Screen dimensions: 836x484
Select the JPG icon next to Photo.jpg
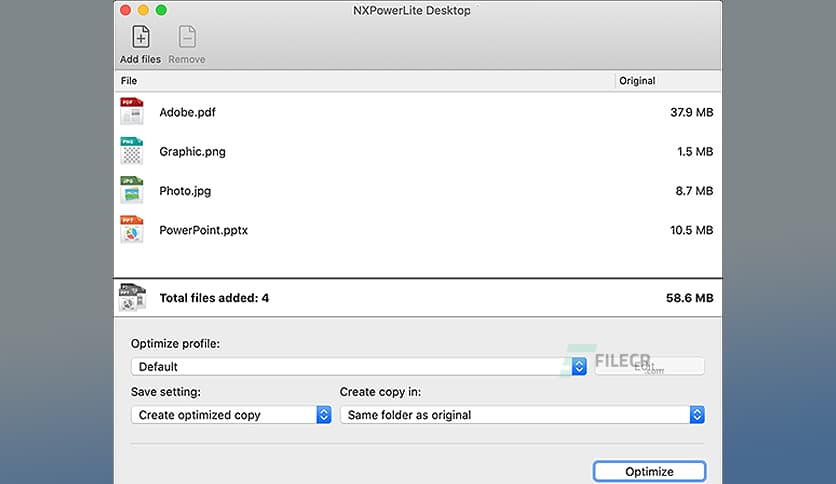(132, 190)
